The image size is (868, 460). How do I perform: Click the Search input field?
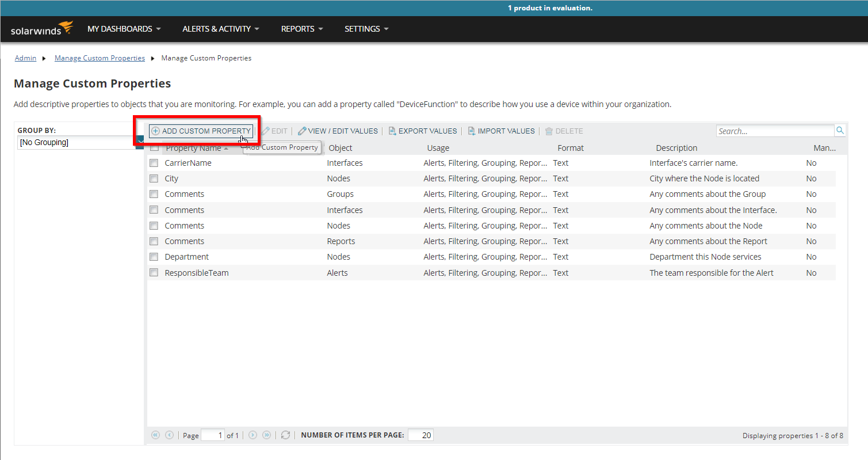[775, 131]
